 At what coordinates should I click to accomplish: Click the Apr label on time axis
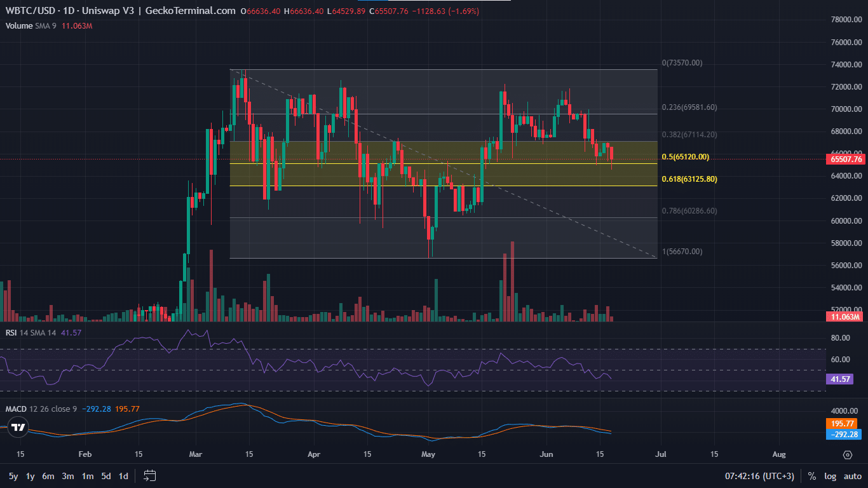click(x=313, y=455)
